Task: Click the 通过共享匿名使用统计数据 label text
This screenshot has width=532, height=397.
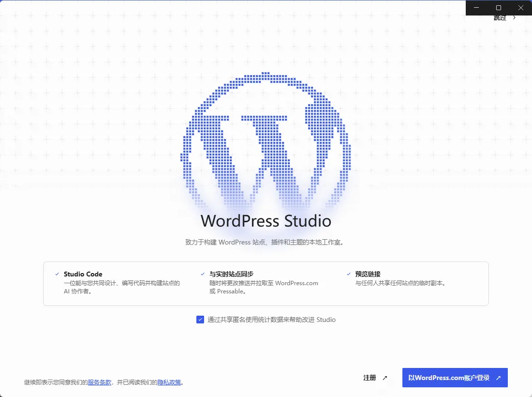Action: (271, 320)
